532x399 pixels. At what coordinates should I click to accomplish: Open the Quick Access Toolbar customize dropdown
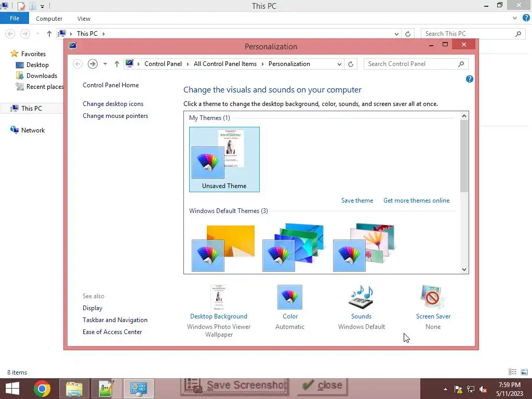[x=43, y=6]
